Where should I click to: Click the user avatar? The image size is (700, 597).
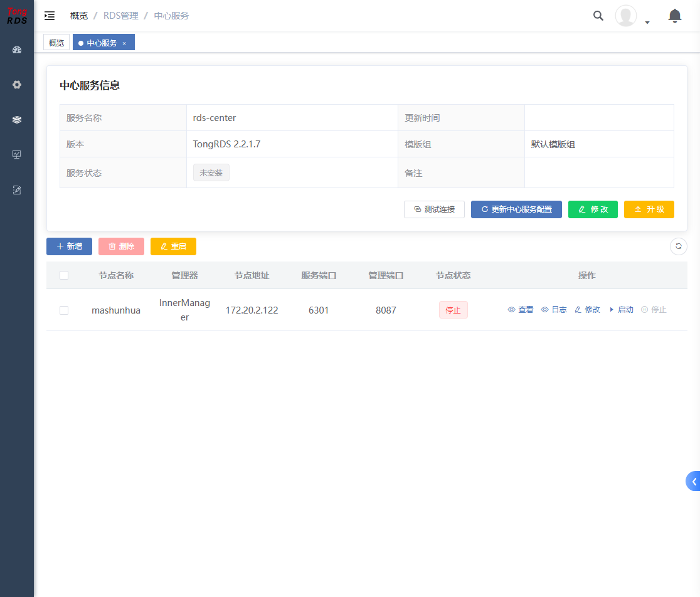pos(626,16)
